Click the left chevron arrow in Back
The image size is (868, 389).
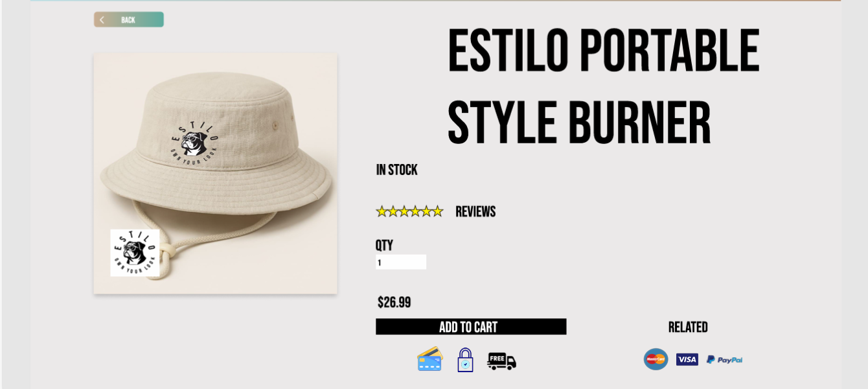click(x=102, y=20)
